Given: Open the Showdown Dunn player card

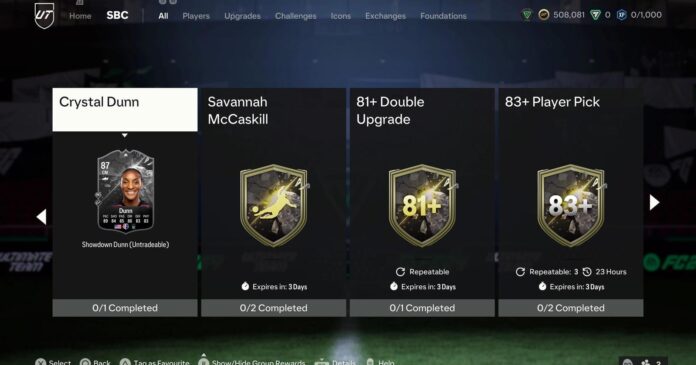Looking at the screenshot, I should coord(126,191).
